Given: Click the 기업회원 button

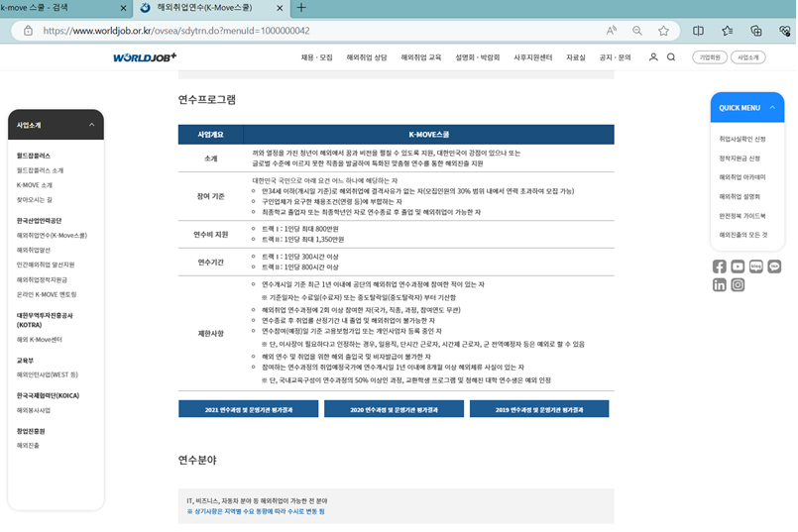Looking at the screenshot, I should [x=710, y=57].
